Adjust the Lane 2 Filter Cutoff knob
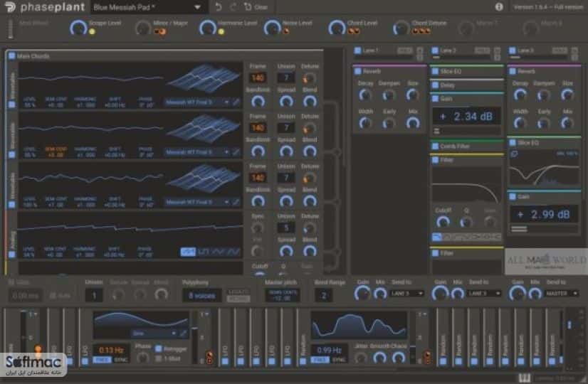The height and width of the screenshot is (384, 588). click(x=443, y=222)
